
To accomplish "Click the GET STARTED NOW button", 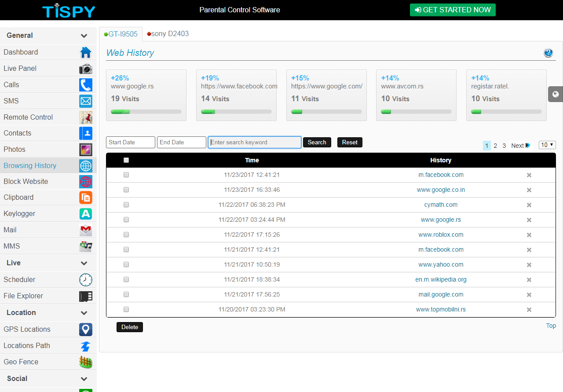I will point(453,10).
